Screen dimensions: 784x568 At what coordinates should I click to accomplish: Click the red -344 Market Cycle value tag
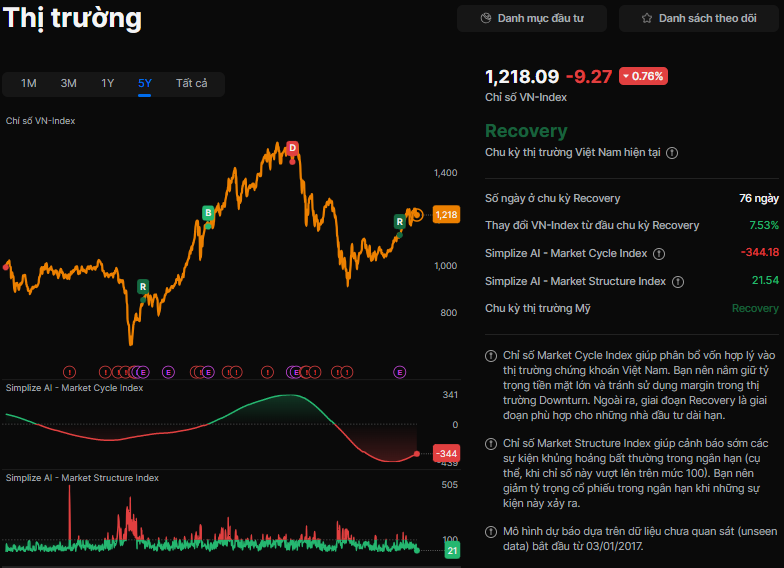pos(446,454)
